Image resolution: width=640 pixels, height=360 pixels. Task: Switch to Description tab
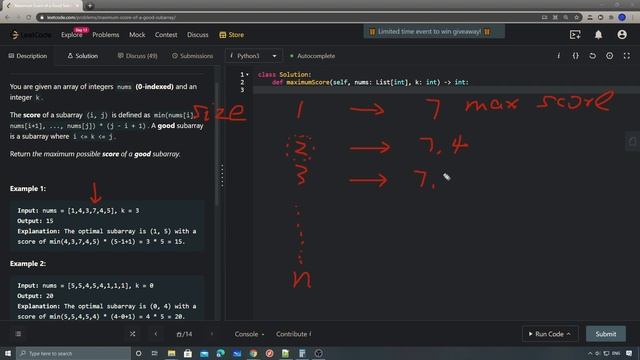coord(28,56)
